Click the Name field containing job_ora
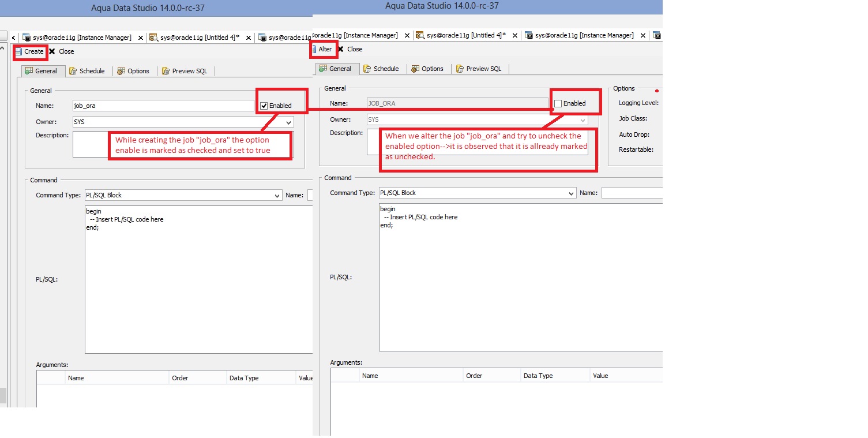 point(163,106)
